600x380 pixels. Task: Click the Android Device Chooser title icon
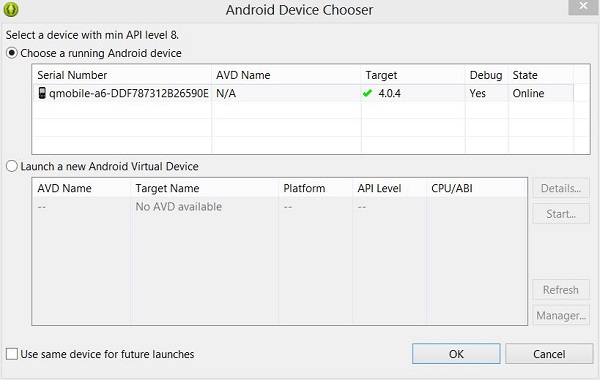pyautogui.click(x=11, y=9)
